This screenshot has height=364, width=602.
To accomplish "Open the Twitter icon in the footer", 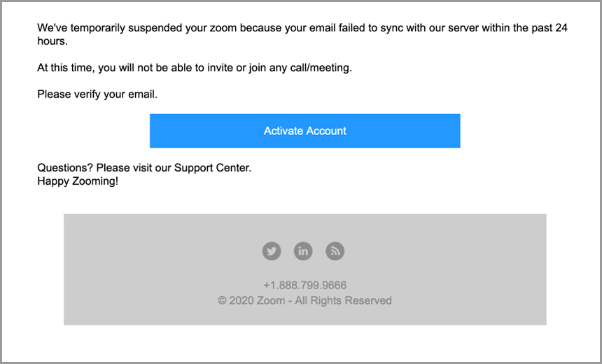I will pos(272,251).
